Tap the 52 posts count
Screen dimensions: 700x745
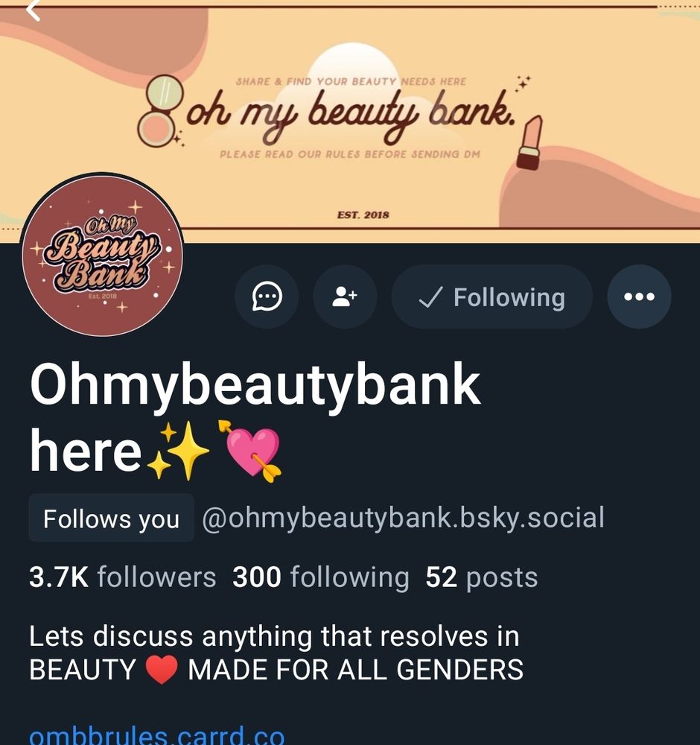pyautogui.click(x=482, y=577)
